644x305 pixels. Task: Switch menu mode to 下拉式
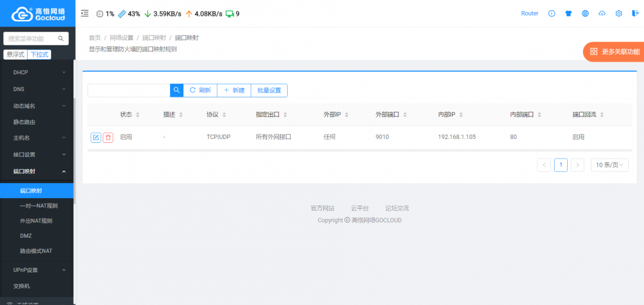point(40,55)
